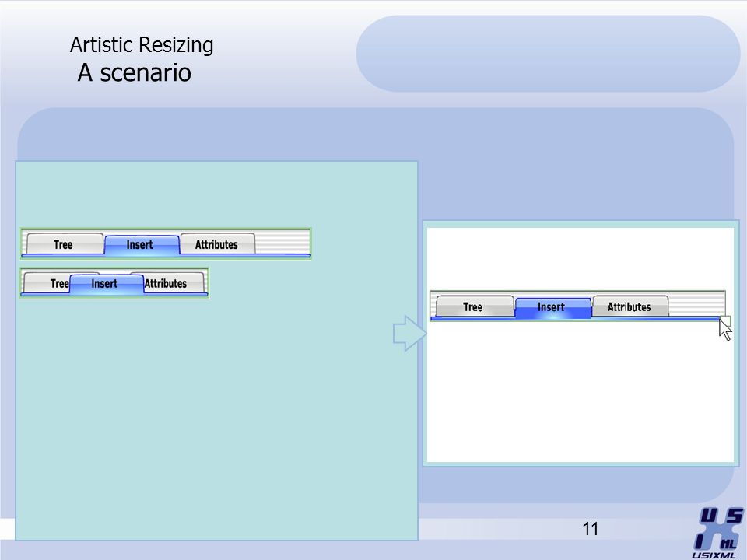Select the Insert tab in the compressed overlapping tab bar
Image resolution: width=747 pixels, height=560 pixels.
(107, 284)
